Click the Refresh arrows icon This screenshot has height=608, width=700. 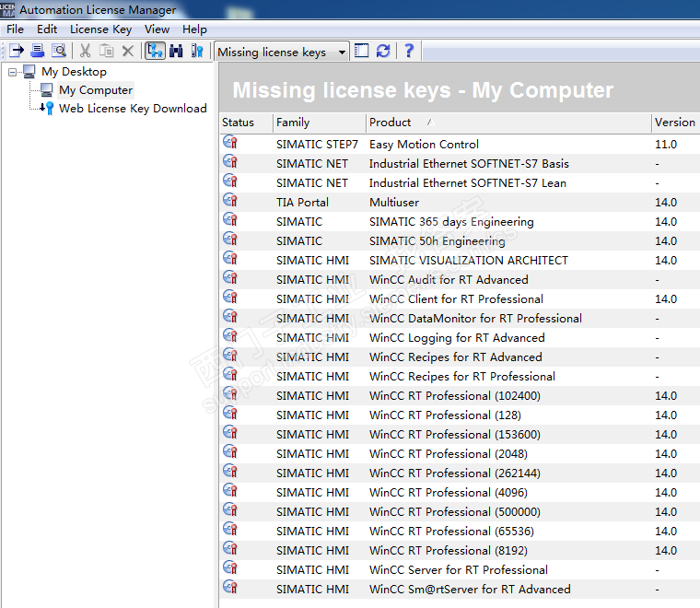click(x=383, y=51)
